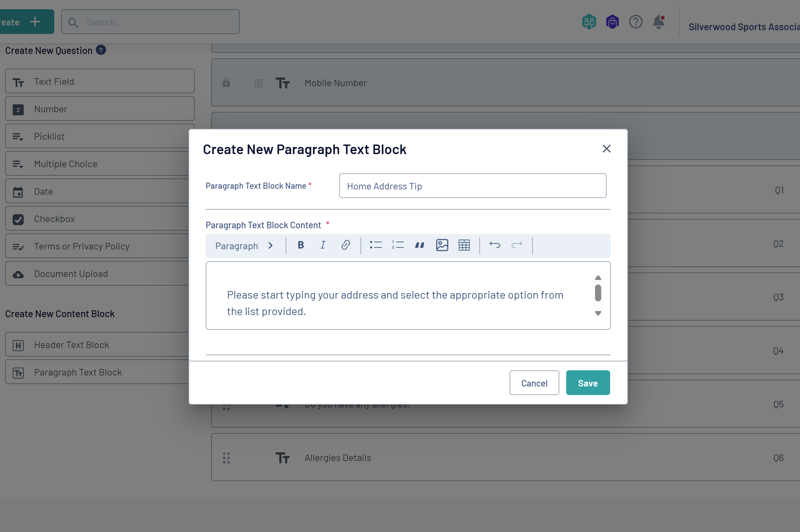
Task: Insert numbered list in paragraph content
Action: 398,245
